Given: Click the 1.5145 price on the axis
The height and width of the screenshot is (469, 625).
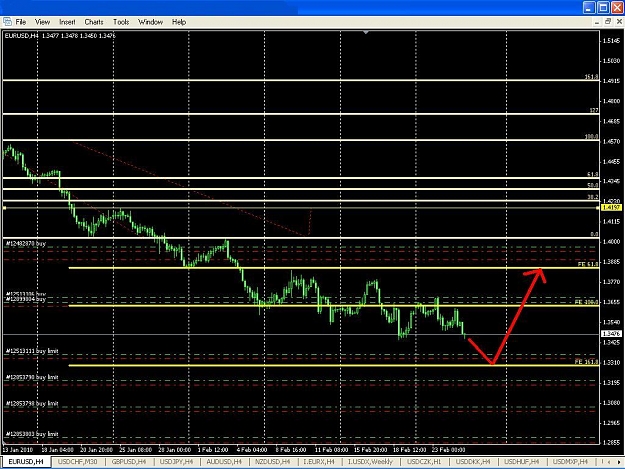Looking at the screenshot, I should tap(611, 41).
